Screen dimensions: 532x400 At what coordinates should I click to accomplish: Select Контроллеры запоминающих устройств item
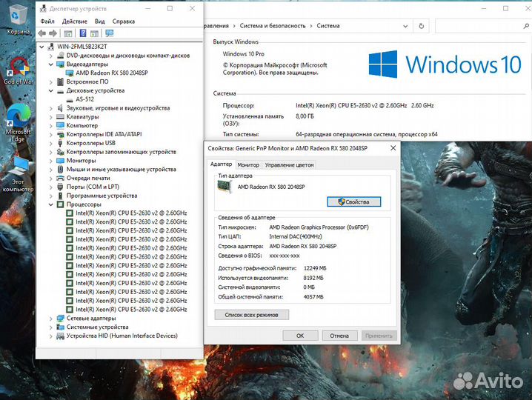click(x=121, y=152)
